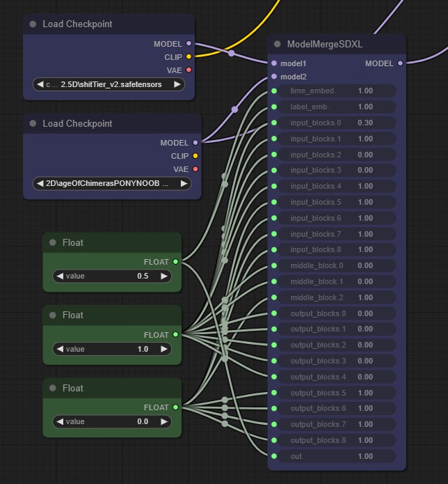Click the value 0.5 field in Float node
The image size is (448, 484).
click(x=112, y=276)
